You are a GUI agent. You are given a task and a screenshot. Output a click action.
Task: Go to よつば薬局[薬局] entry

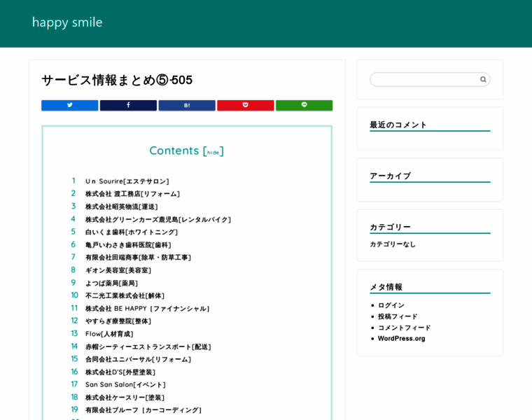point(111,283)
